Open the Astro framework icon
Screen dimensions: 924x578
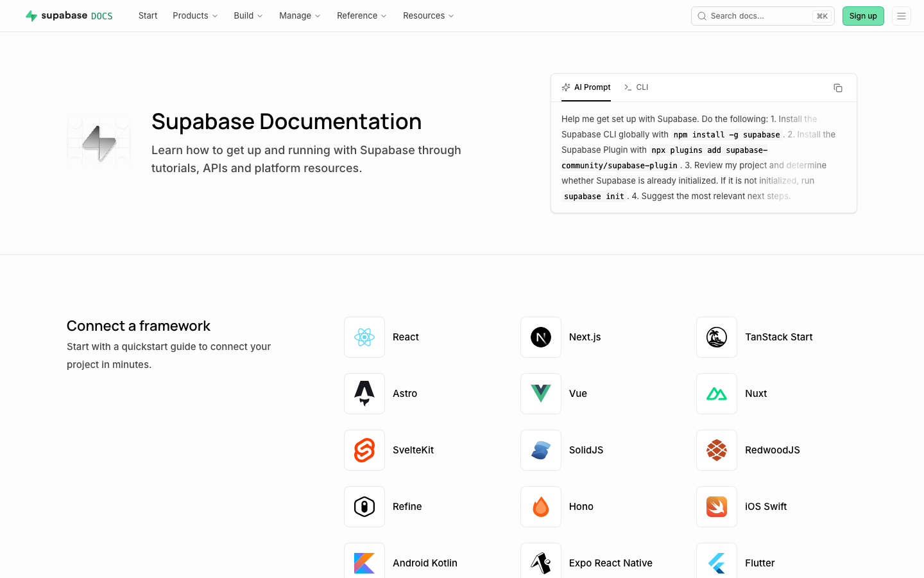pos(364,394)
